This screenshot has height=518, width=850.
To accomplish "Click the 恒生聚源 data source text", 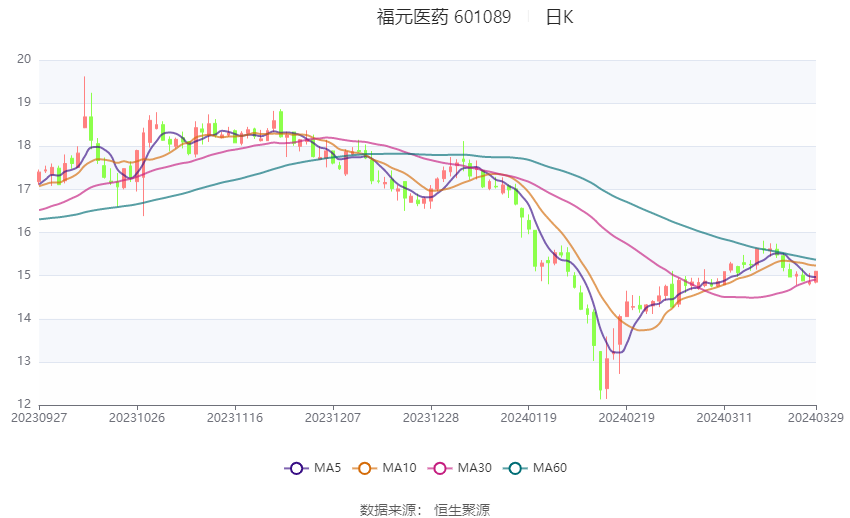I will (x=461, y=510).
